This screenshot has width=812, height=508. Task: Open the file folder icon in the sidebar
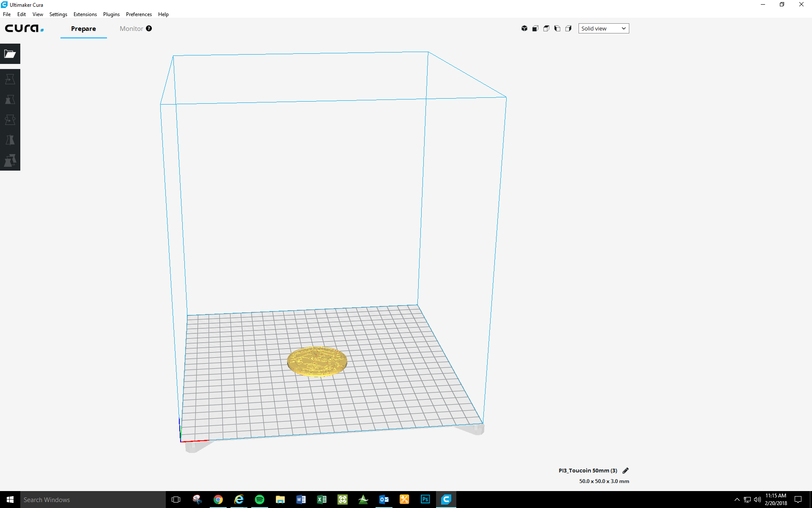(10, 54)
